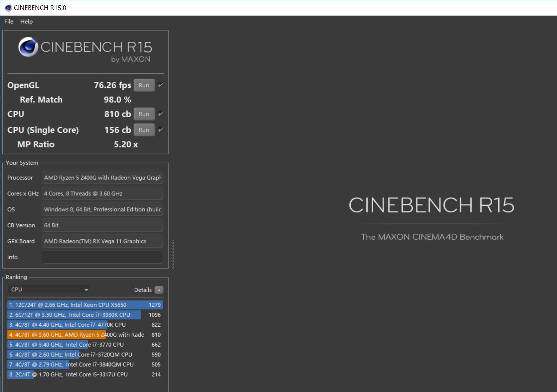Toggle the CPU Single Core checkbox

pos(161,130)
